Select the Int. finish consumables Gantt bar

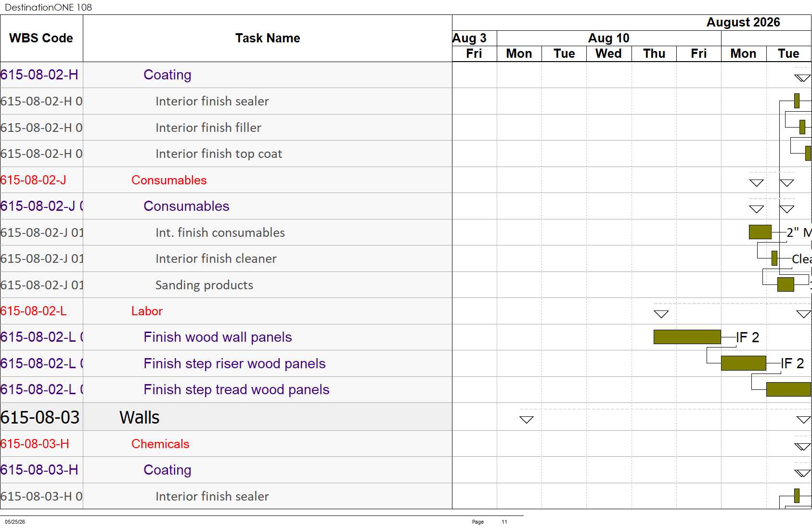760,232
